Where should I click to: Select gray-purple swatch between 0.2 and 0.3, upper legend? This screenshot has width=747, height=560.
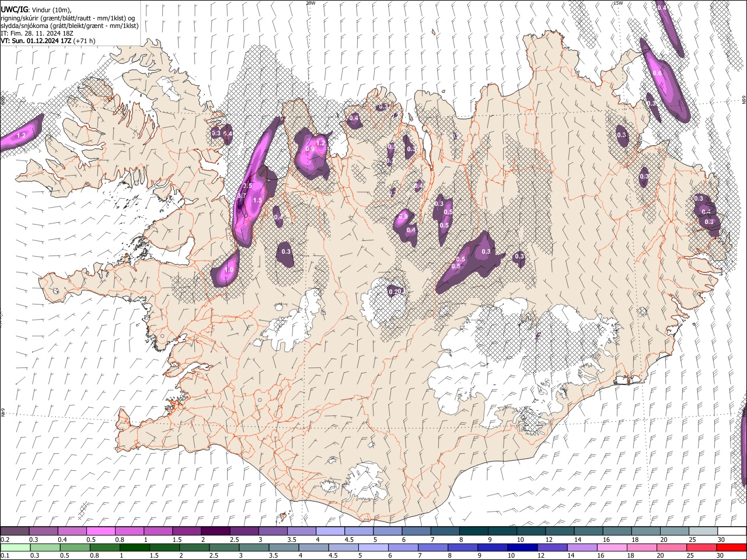coord(15,531)
